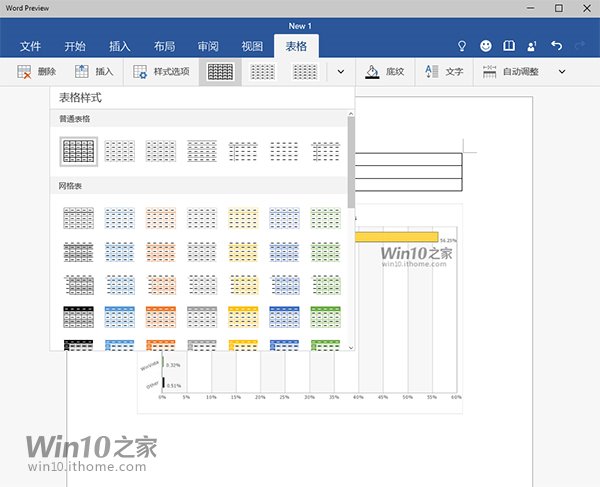Select the orange banded style in third 网格表 row
The height and width of the screenshot is (487, 600).
[x=161, y=285]
